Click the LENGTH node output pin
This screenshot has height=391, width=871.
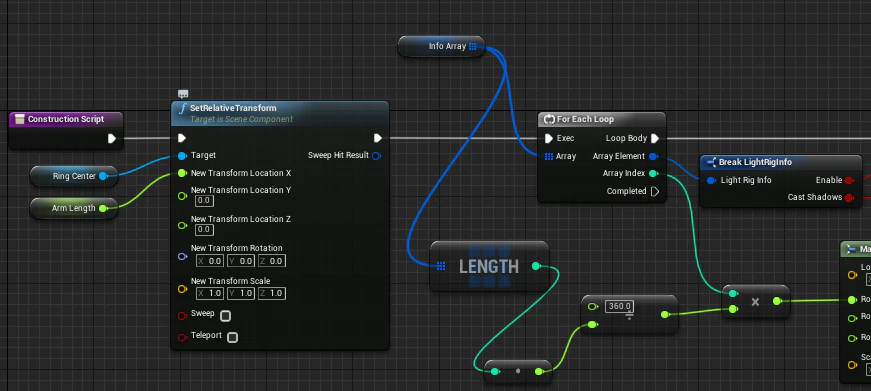coord(536,266)
